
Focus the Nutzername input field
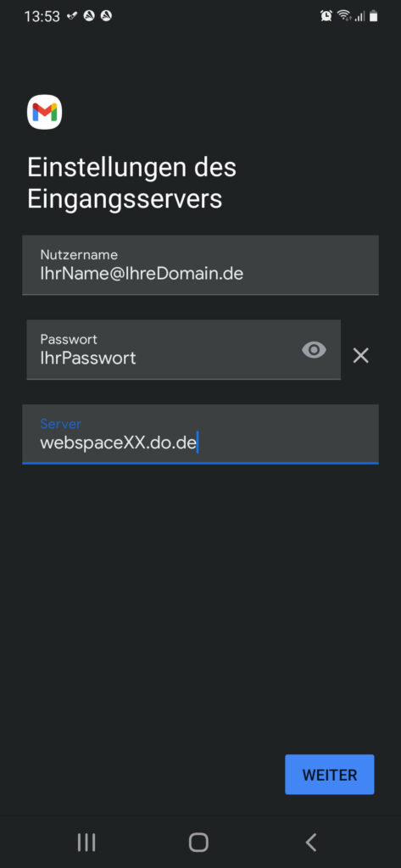200,265
